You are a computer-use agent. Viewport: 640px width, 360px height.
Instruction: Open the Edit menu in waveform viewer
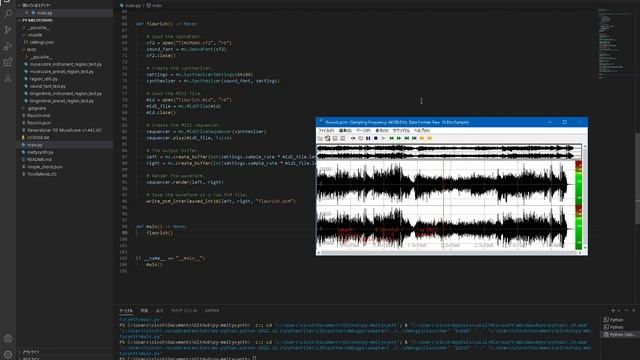[345, 131]
